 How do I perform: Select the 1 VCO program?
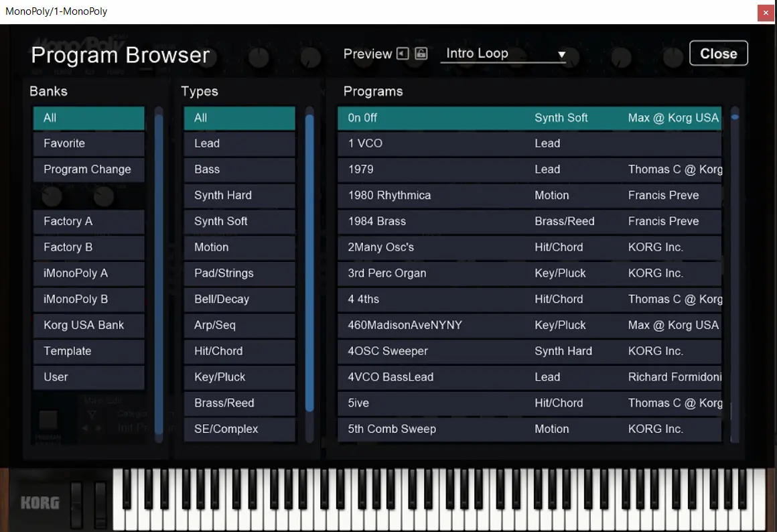(x=529, y=144)
